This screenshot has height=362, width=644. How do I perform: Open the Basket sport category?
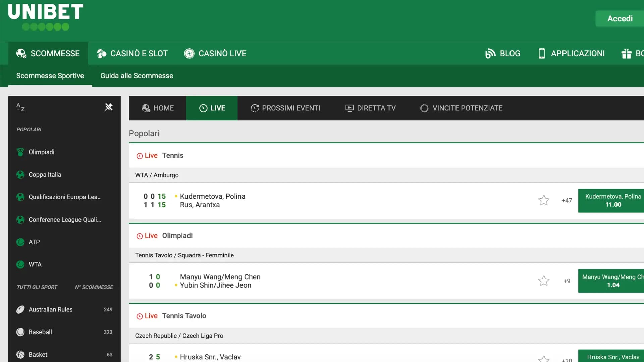pos(38,354)
